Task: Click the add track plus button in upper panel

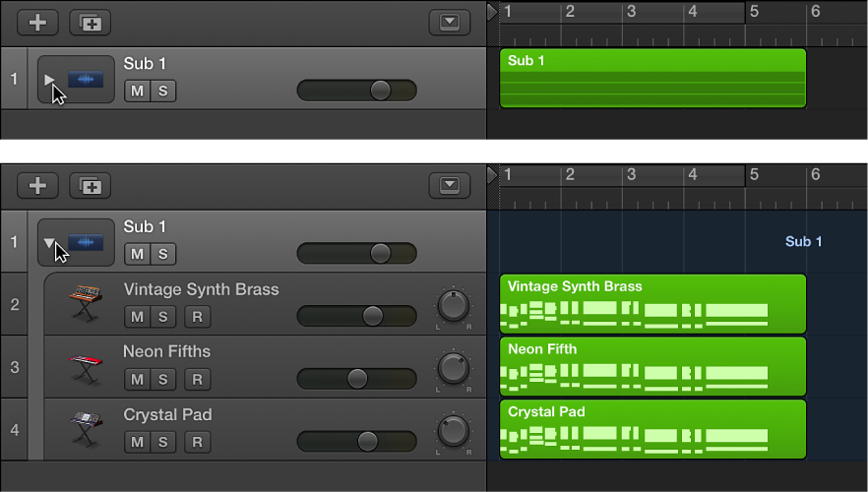Action: (37, 23)
